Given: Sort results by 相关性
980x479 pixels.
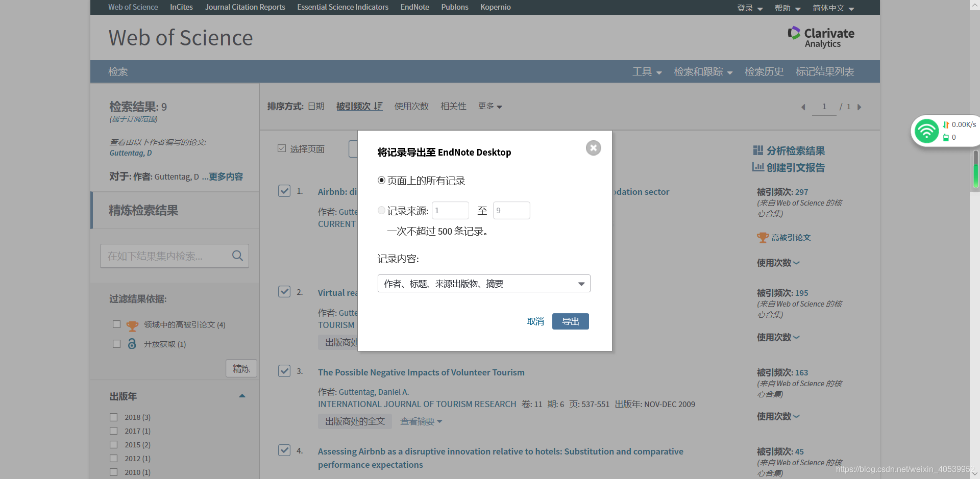Looking at the screenshot, I should 453,106.
